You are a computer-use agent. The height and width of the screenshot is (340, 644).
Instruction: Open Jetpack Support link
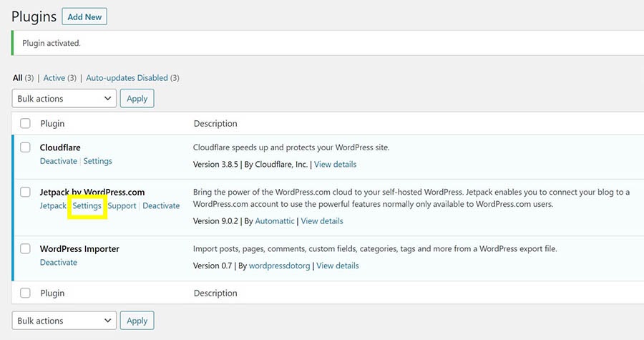pyautogui.click(x=122, y=205)
